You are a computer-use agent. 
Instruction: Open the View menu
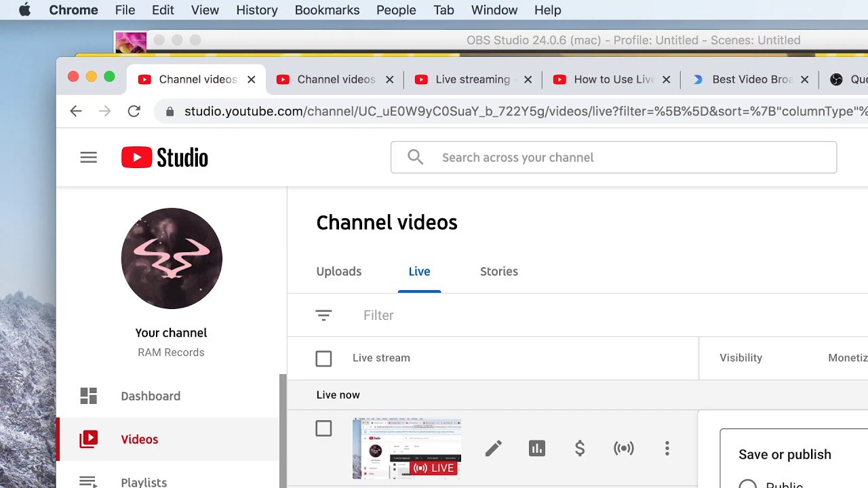(205, 10)
